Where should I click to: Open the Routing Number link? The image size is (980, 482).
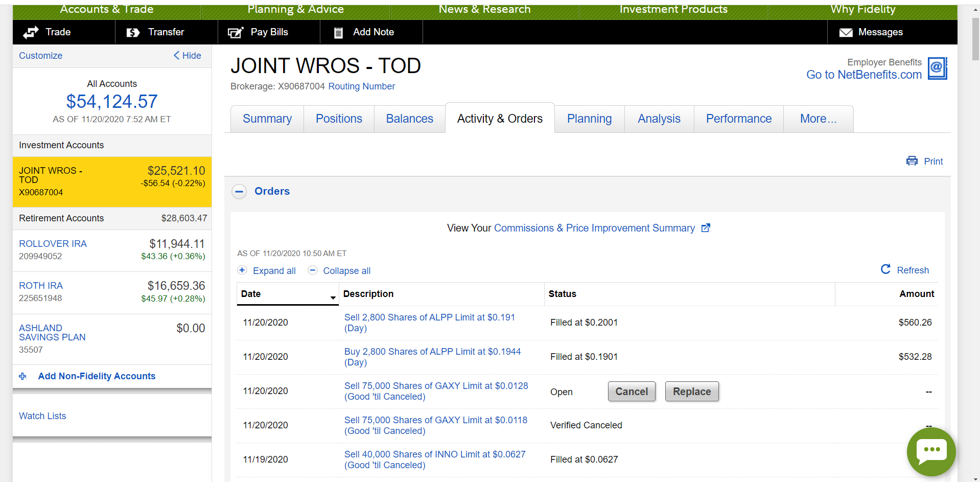click(362, 86)
